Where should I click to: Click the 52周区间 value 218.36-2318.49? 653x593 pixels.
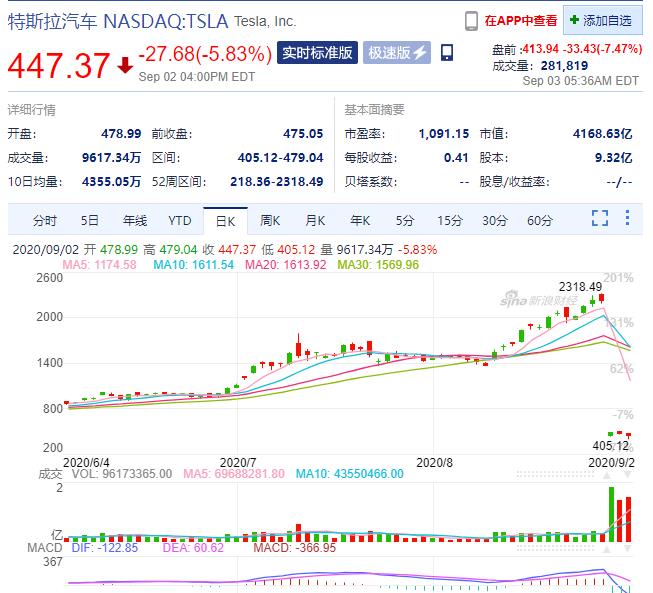(x=277, y=182)
